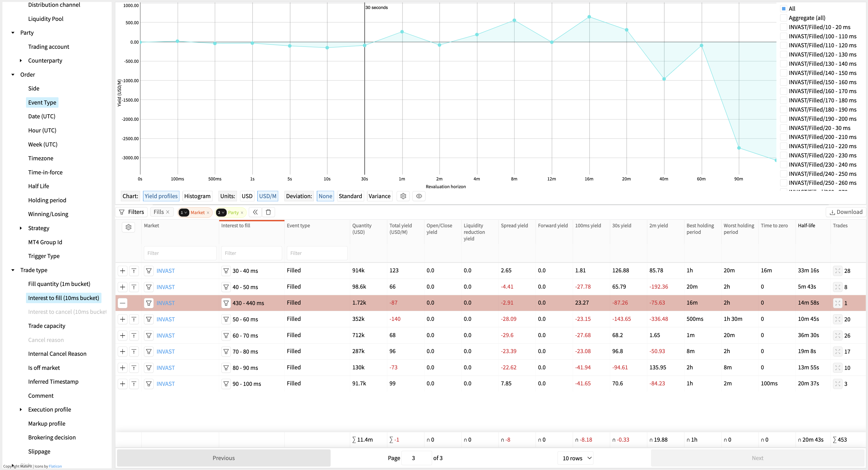Enable INVAST/Filled/10 - 20 ms series

(x=784, y=27)
